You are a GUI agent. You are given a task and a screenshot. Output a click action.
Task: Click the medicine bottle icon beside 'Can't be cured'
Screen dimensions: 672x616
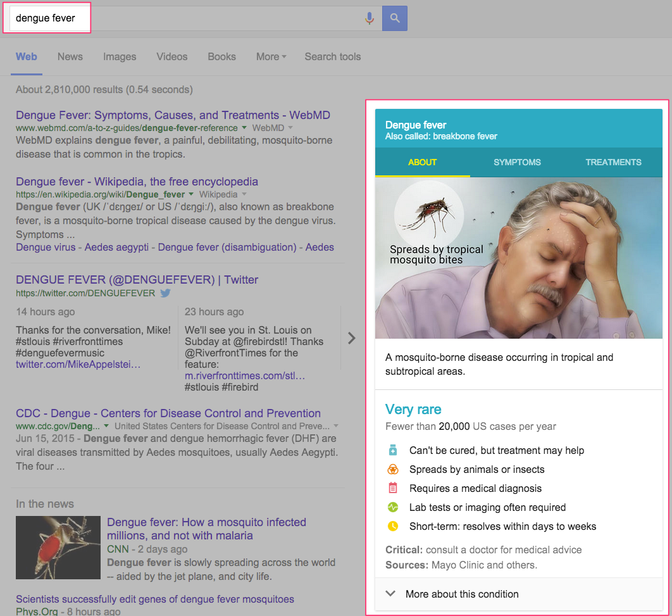pos(392,450)
